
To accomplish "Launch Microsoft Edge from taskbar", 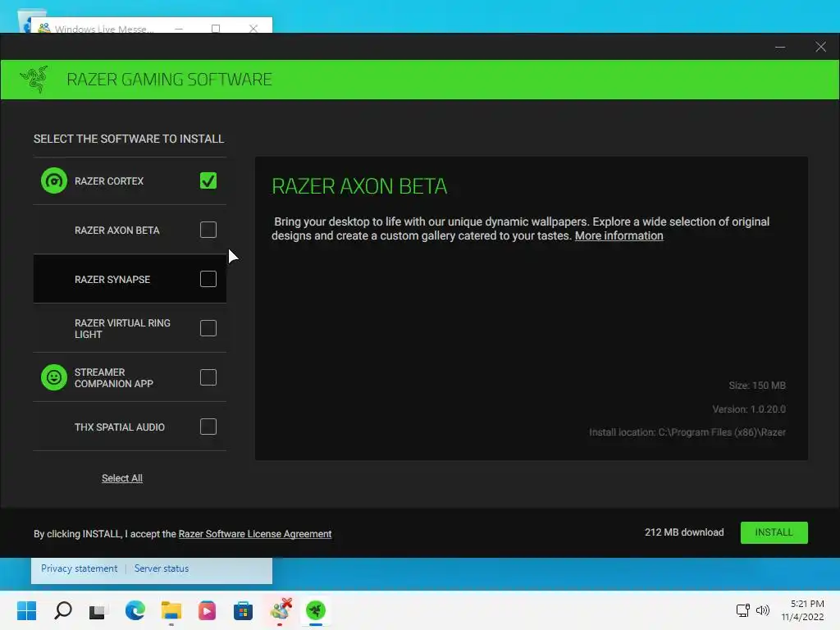I will [x=135, y=610].
